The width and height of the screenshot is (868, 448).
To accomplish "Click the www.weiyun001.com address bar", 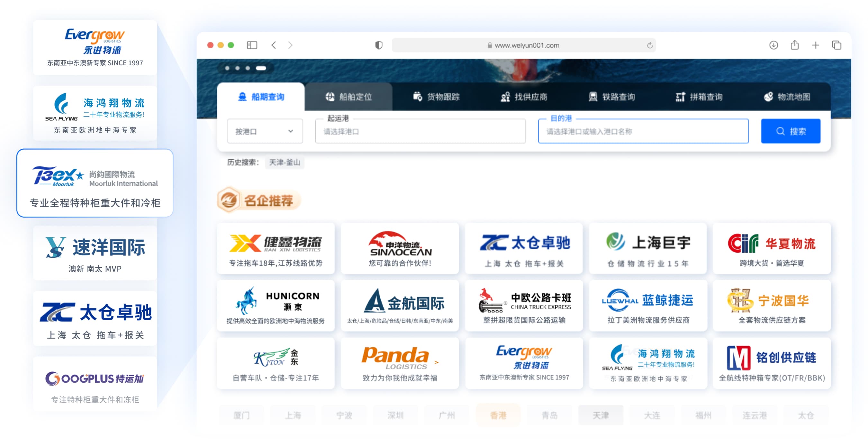I will click(x=524, y=45).
